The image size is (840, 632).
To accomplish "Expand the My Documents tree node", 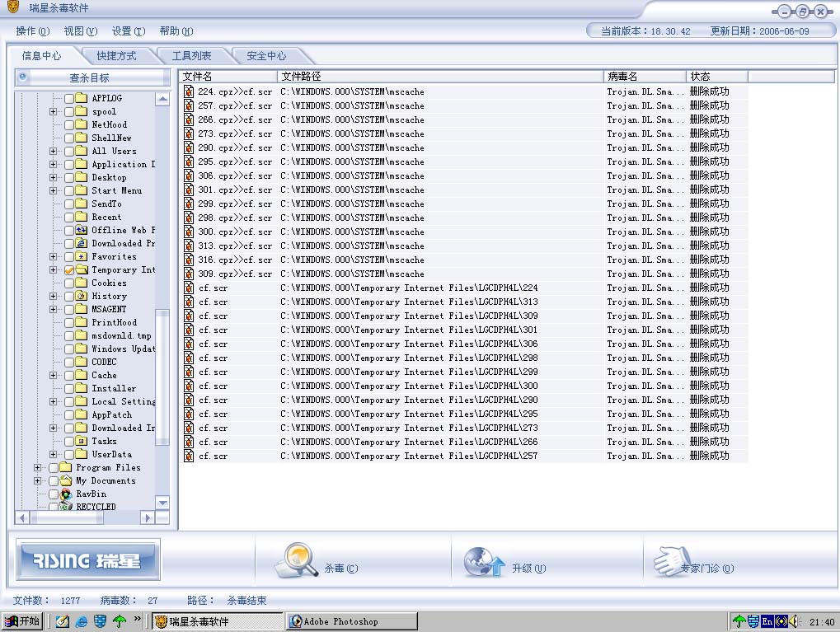I will point(37,480).
